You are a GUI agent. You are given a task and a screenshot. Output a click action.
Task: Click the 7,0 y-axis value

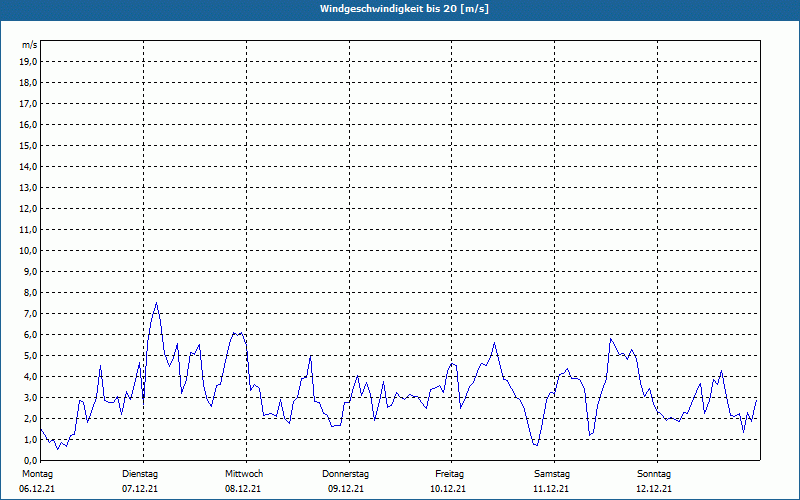tap(31, 314)
